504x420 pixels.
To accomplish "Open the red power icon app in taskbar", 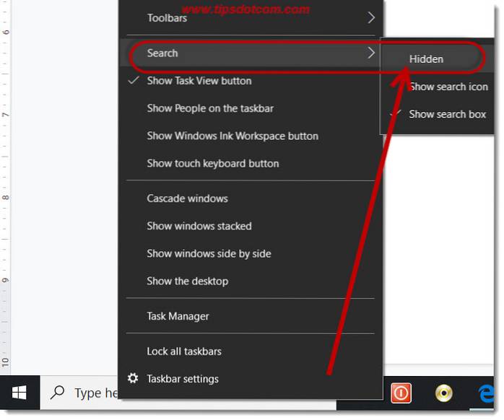I will tap(401, 393).
